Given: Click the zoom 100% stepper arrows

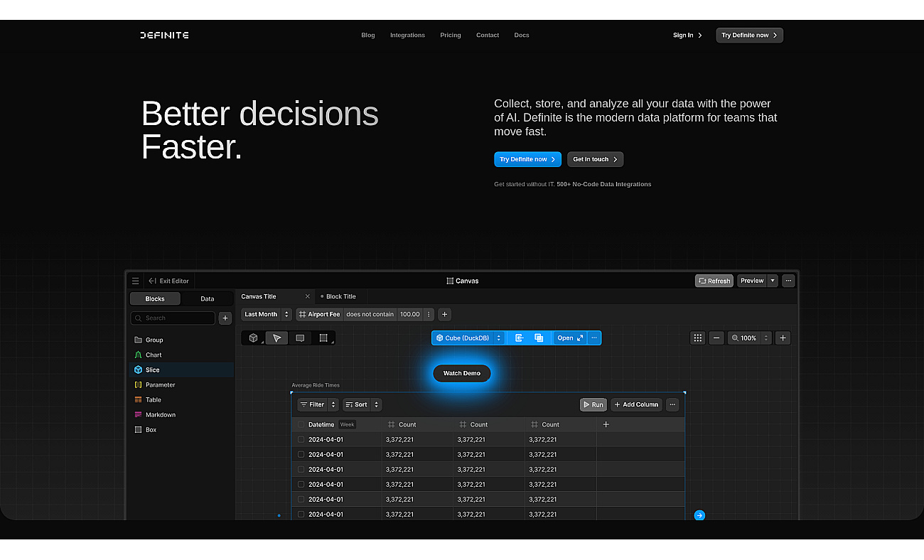Looking at the screenshot, I should click(766, 338).
